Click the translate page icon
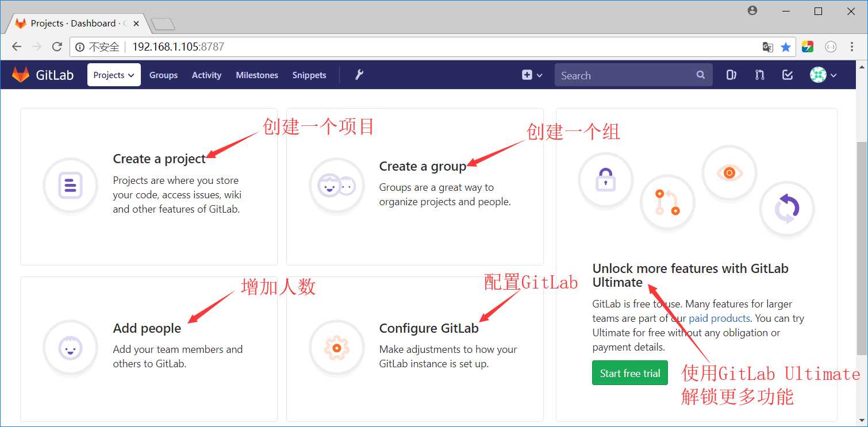Screen dimensions: 868x427 [767, 47]
